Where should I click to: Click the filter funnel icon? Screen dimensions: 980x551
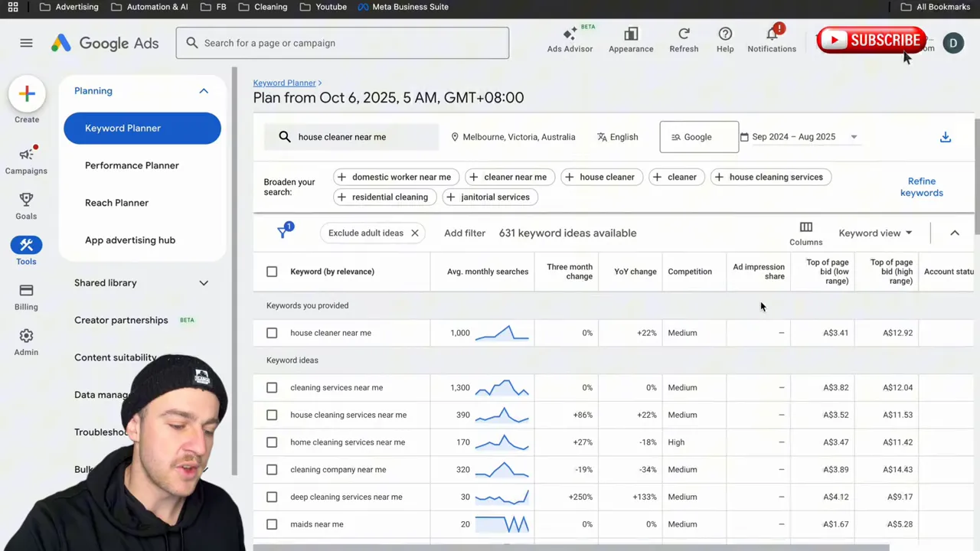click(283, 233)
